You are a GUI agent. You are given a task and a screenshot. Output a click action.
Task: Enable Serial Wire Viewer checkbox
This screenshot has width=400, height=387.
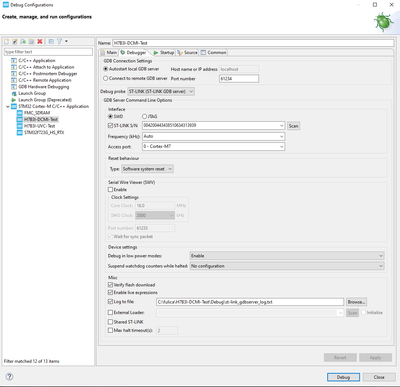[110, 189]
